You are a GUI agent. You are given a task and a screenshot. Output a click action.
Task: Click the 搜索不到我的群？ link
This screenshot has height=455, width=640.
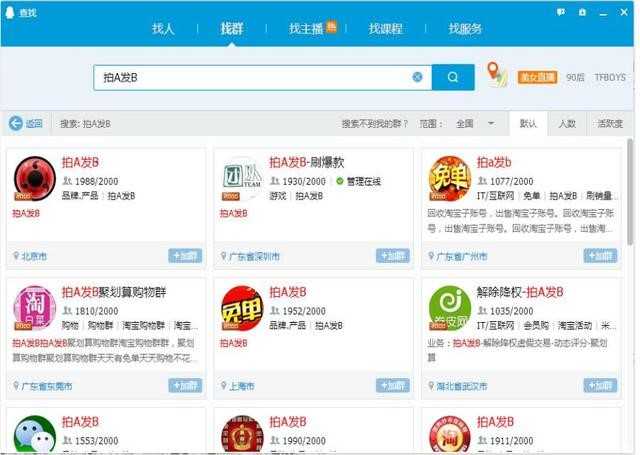(x=375, y=123)
